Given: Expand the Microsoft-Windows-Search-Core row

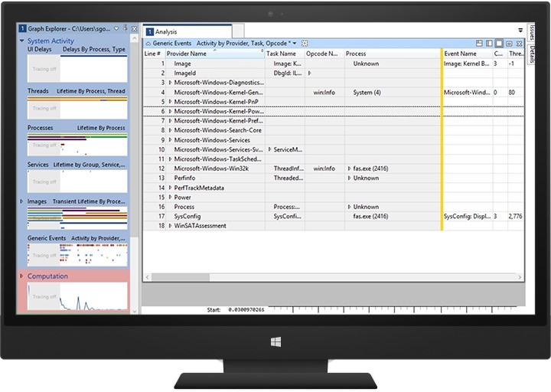Looking at the screenshot, I should (x=171, y=130).
